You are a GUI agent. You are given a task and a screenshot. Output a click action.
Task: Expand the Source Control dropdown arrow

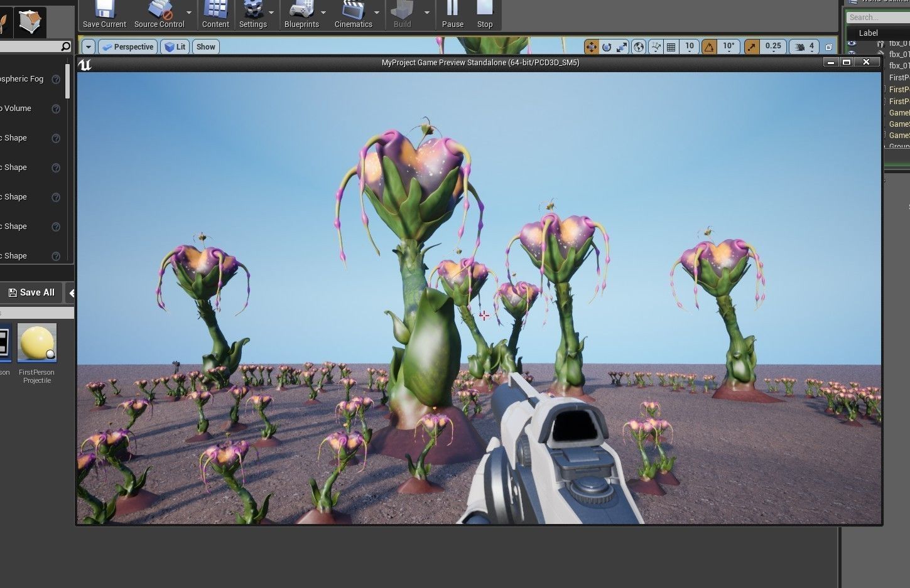[189, 13]
